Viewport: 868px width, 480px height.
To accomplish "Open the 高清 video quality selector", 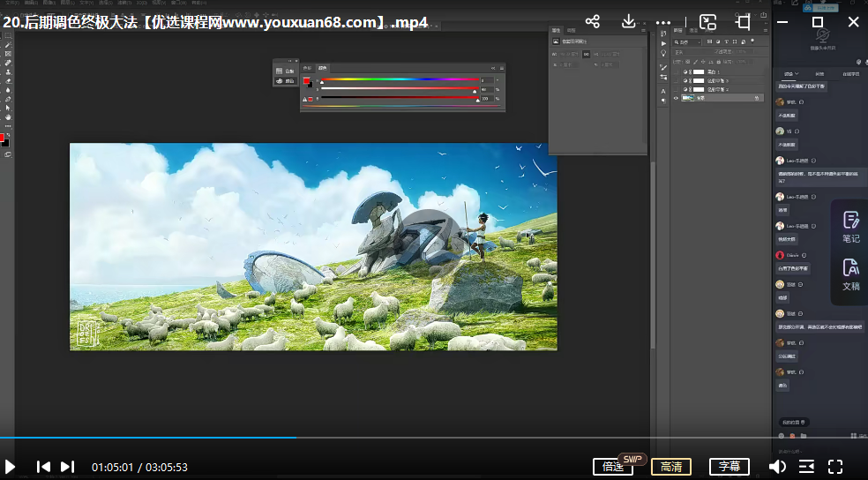I will click(670, 467).
